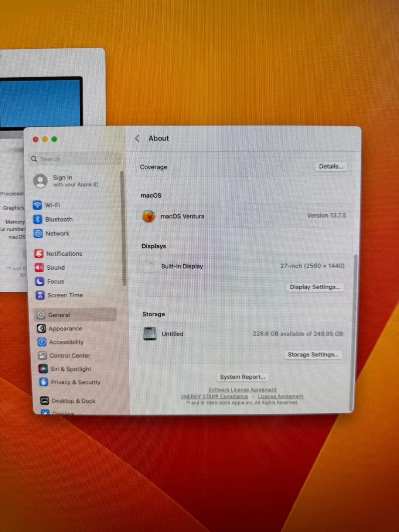Image resolution: width=399 pixels, height=532 pixels.
Task: Click the 228.6 GB available storage text
Action: point(298,334)
